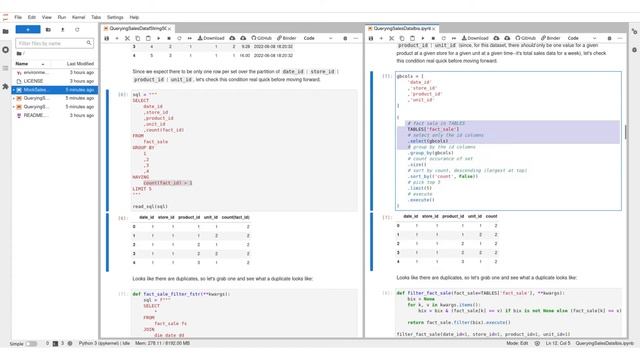Click the Download button in right notebook toolbar

475,38
